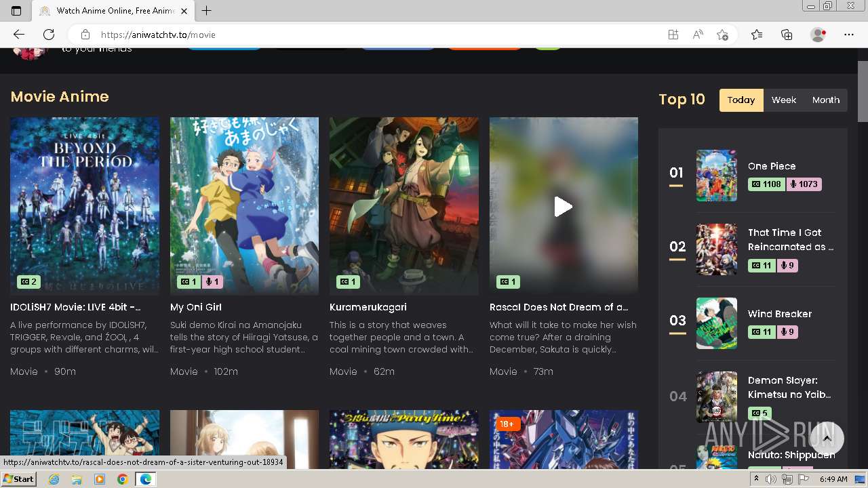
Task: Click the Movie Anime heading
Action: pyautogui.click(x=60, y=97)
